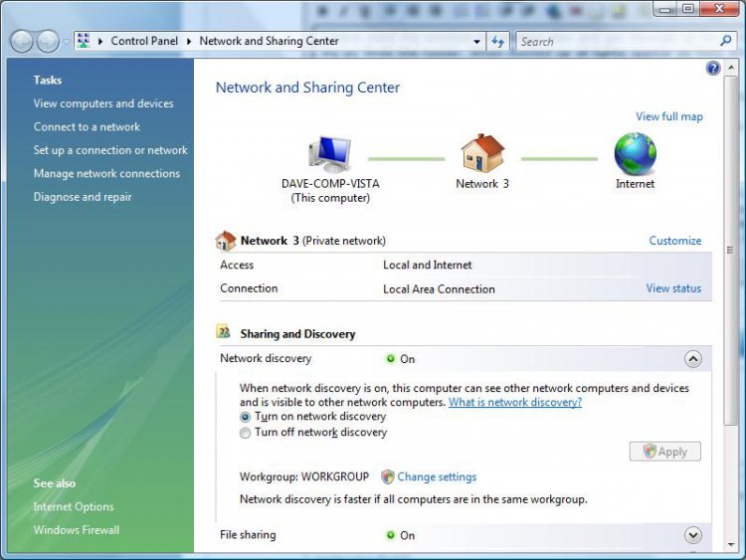Click the refresh button beside address bar

pyautogui.click(x=498, y=42)
